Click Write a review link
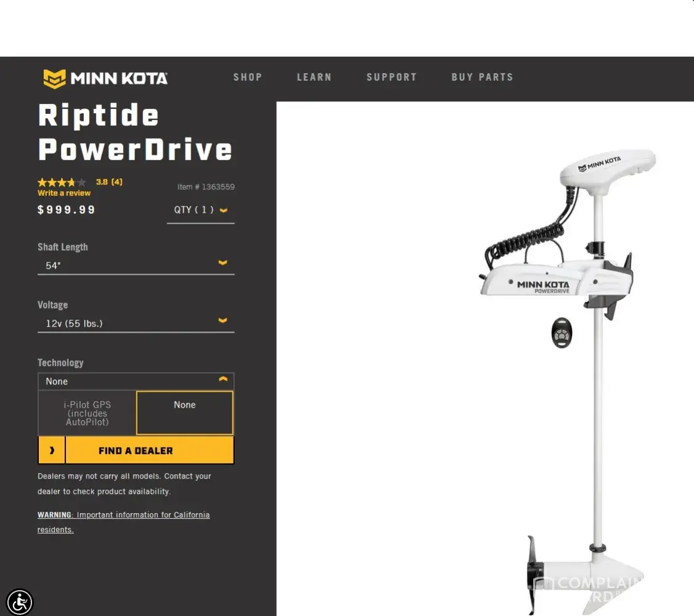 (63, 193)
